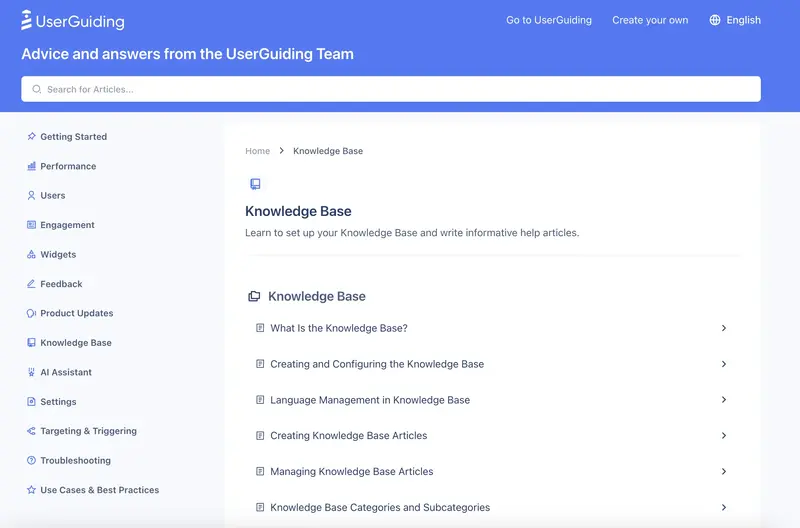Click the bar chart icon beside Performance
Screen dimensions: 800x528
31,166
